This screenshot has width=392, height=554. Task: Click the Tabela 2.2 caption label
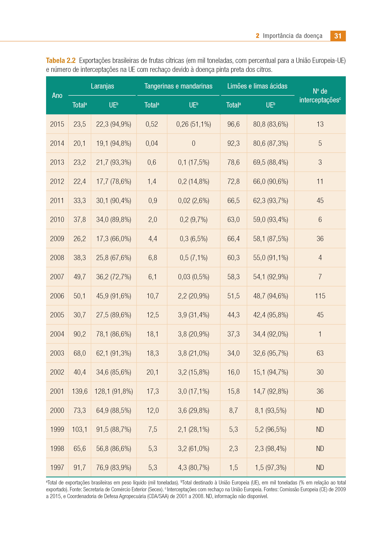61,60
